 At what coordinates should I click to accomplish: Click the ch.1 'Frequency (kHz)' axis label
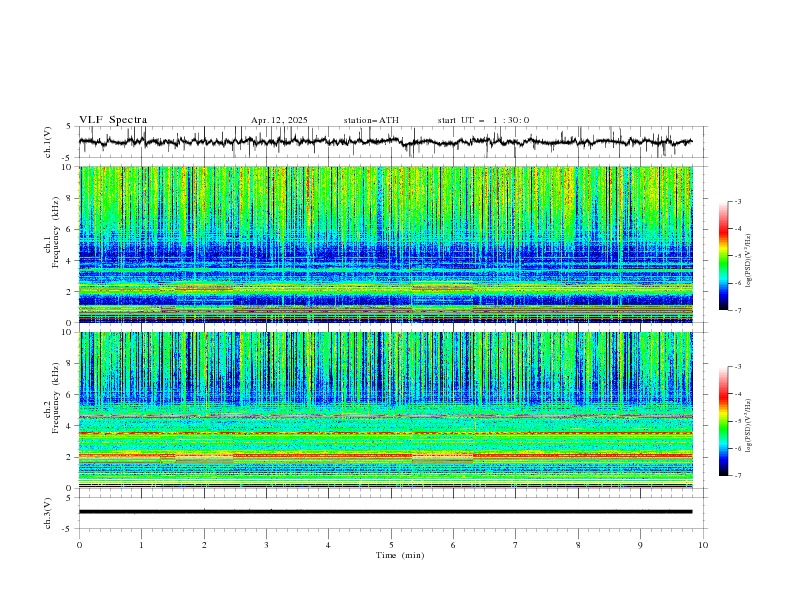pyautogui.click(x=55, y=233)
